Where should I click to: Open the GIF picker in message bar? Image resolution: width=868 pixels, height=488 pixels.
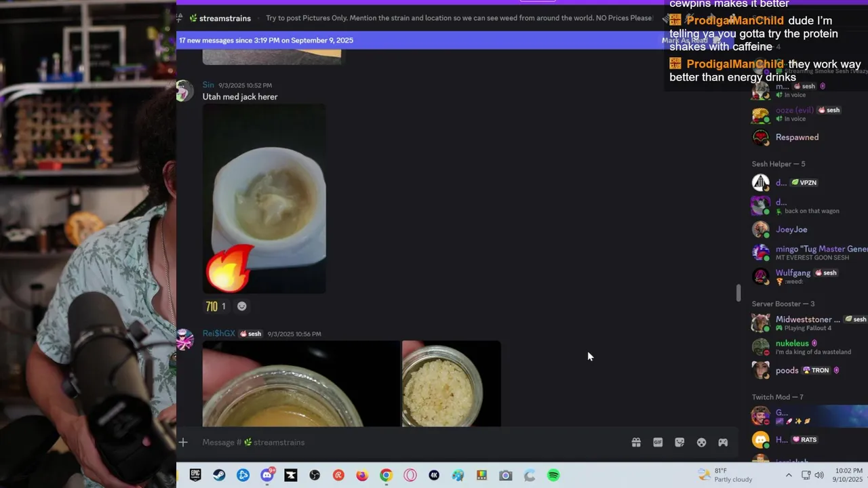click(x=658, y=443)
